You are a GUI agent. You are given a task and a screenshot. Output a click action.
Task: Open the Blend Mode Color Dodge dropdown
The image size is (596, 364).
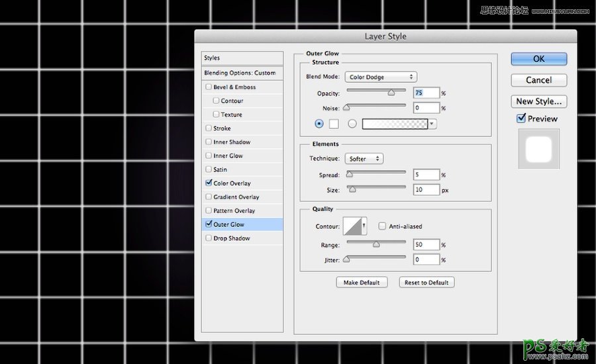click(381, 77)
